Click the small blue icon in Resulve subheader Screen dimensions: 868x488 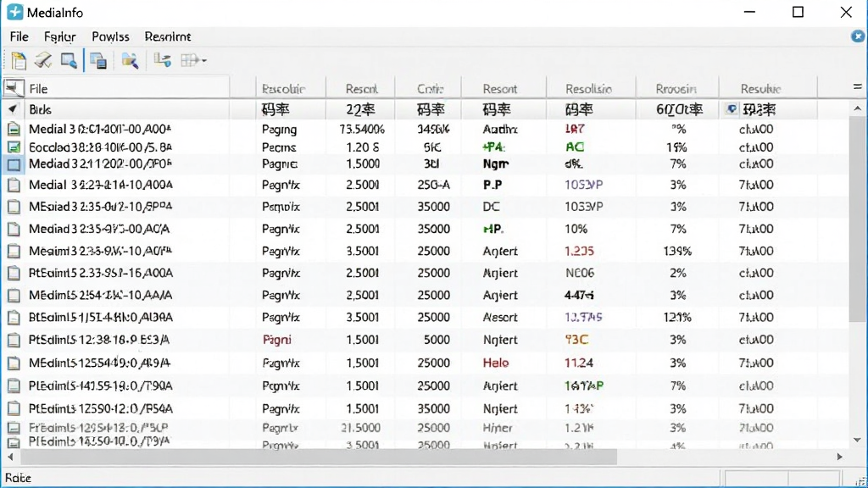[732, 109]
